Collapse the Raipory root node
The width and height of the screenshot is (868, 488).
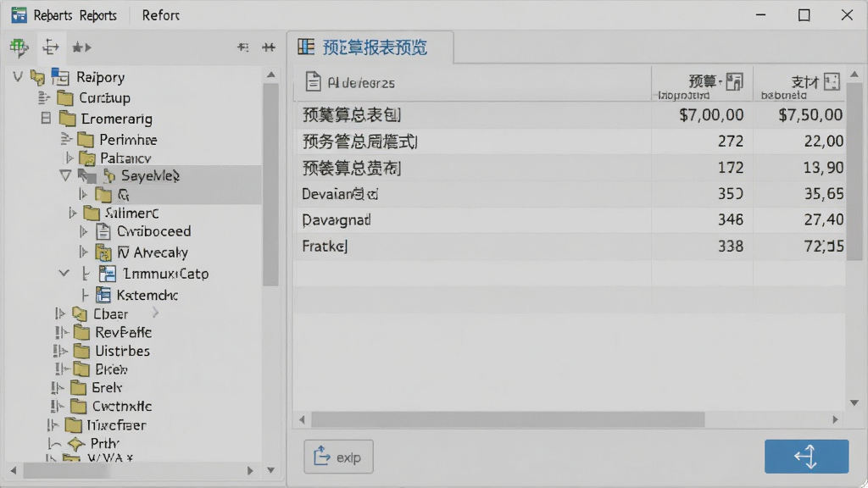click(18, 76)
